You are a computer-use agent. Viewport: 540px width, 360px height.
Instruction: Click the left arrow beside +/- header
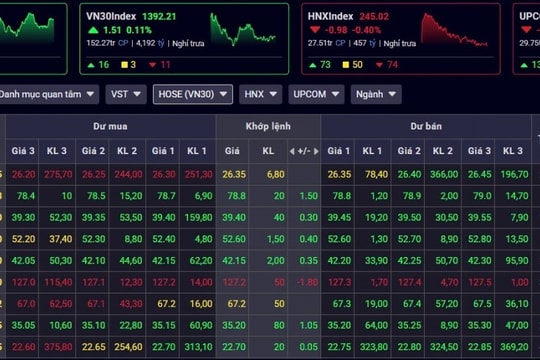tap(292, 151)
